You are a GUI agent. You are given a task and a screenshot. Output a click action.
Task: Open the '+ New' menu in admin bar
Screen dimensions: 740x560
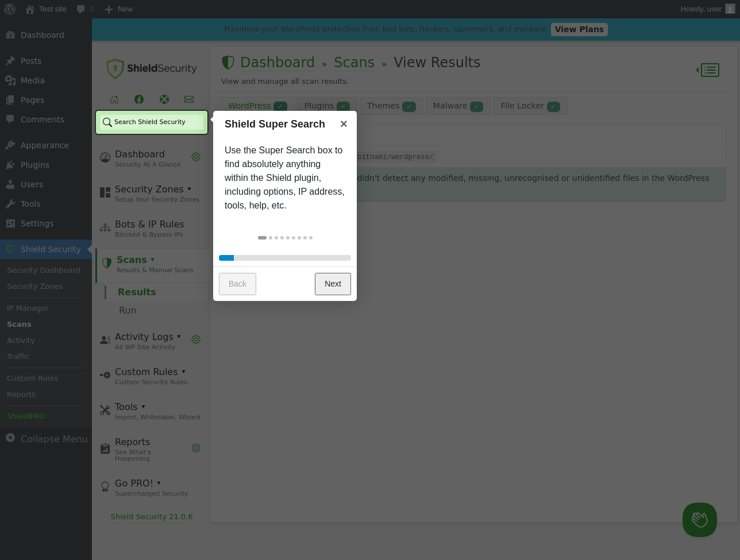click(119, 9)
